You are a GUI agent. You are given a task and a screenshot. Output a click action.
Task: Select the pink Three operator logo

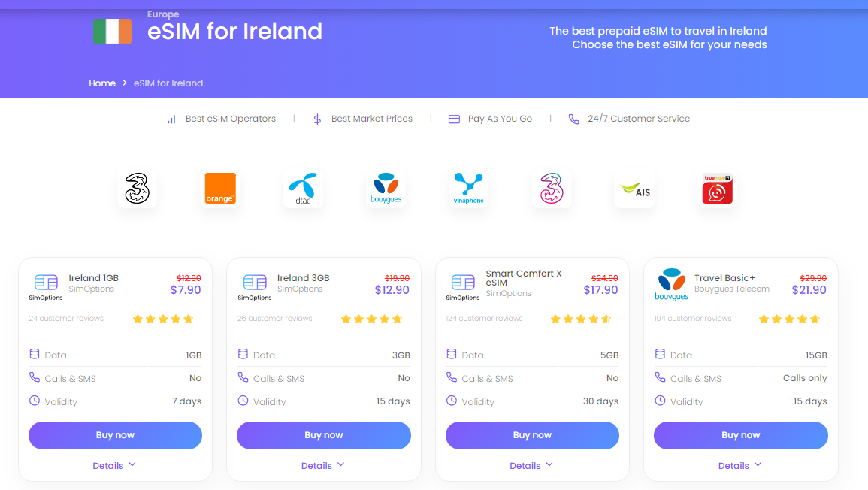(552, 188)
